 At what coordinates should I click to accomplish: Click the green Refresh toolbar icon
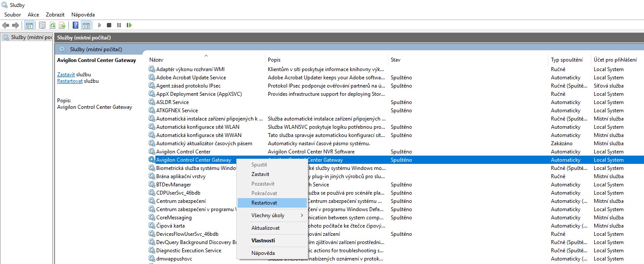coord(52,25)
